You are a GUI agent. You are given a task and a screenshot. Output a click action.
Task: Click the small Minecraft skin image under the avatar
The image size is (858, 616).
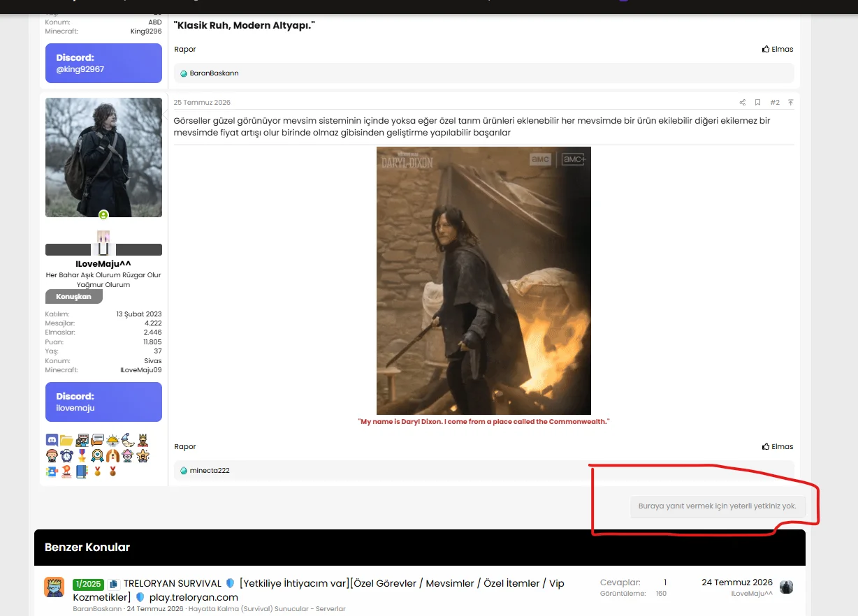click(103, 243)
